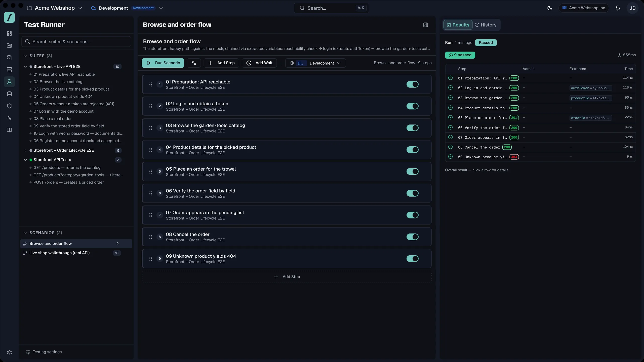Run the scenario with Run Scenario button
This screenshot has height=362, width=644.
pyautogui.click(x=163, y=63)
